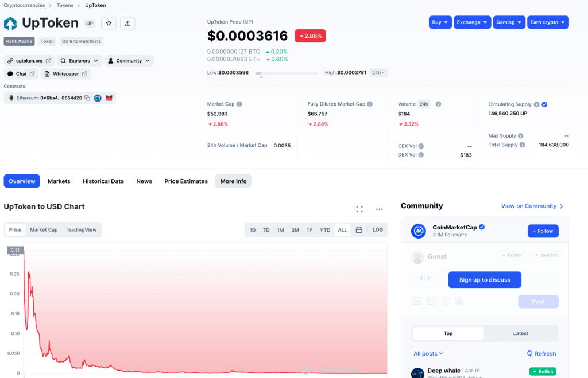Open the More Info tab

click(233, 181)
